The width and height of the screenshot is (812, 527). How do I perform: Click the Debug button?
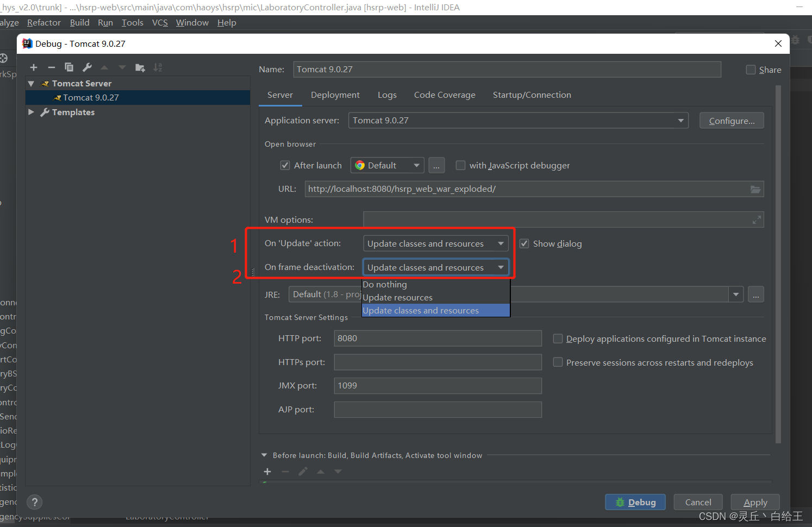coord(636,502)
